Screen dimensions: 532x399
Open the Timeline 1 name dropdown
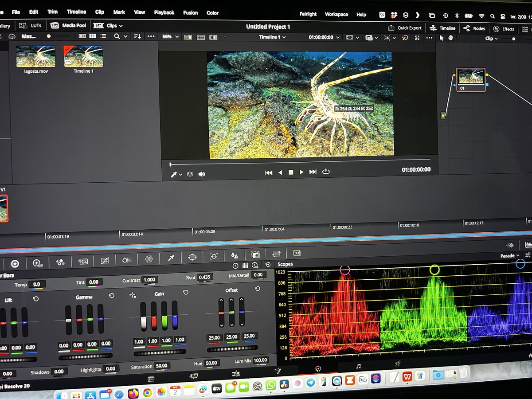point(272,37)
